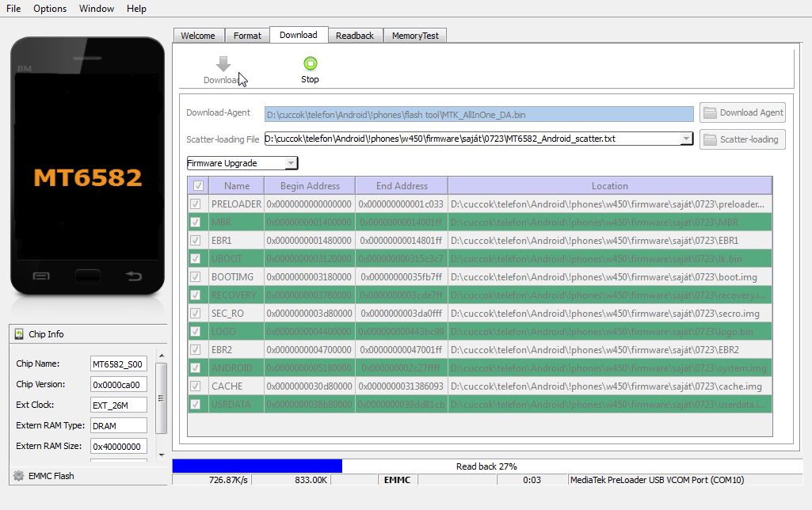812x510 pixels.
Task: Toggle the BOOTIMG row checkbox
Action: point(195,276)
